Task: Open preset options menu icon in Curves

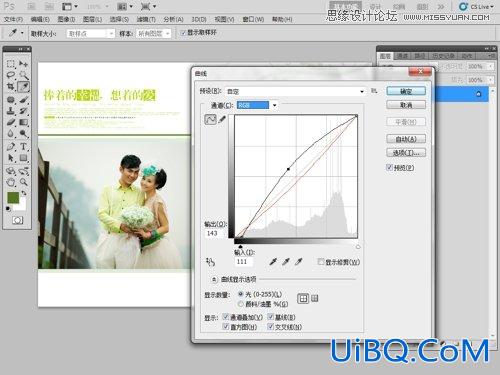Action: click(374, 91)
